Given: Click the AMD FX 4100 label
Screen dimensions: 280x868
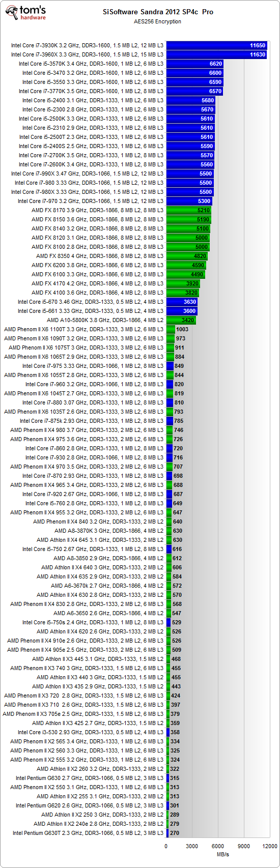Looking at the screenshot, I should (98, 293).
